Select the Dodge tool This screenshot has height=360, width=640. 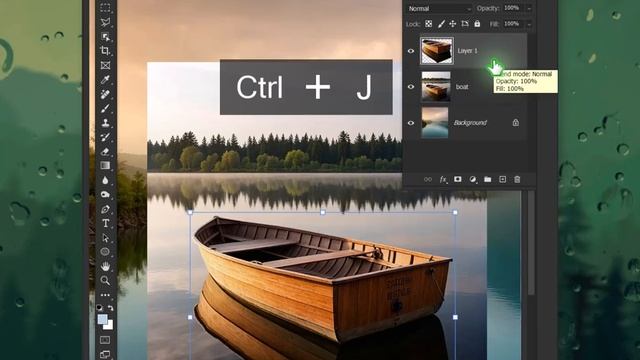[x=105, y=194]
